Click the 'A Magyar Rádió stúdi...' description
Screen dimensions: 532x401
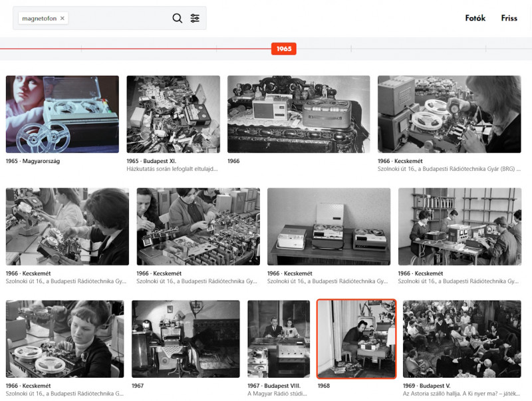(x=277, y=394)
